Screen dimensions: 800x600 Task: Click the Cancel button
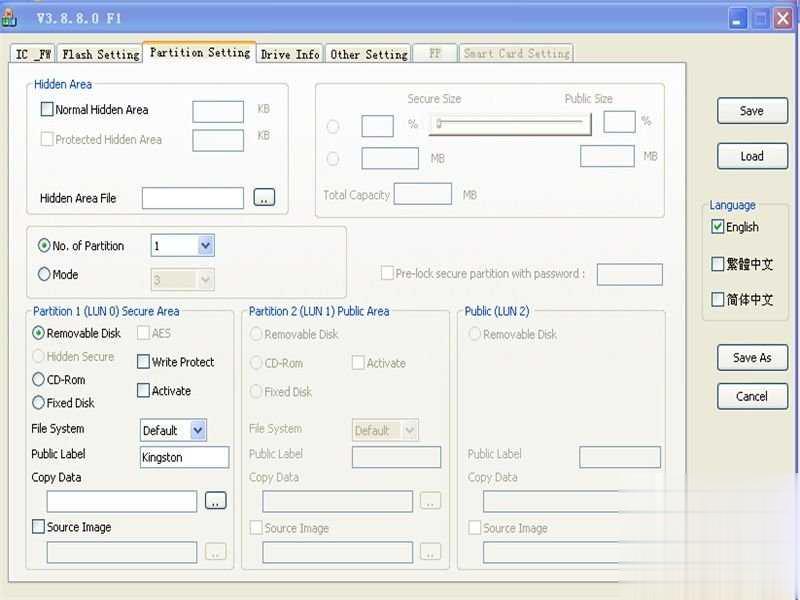pos(752,396)
